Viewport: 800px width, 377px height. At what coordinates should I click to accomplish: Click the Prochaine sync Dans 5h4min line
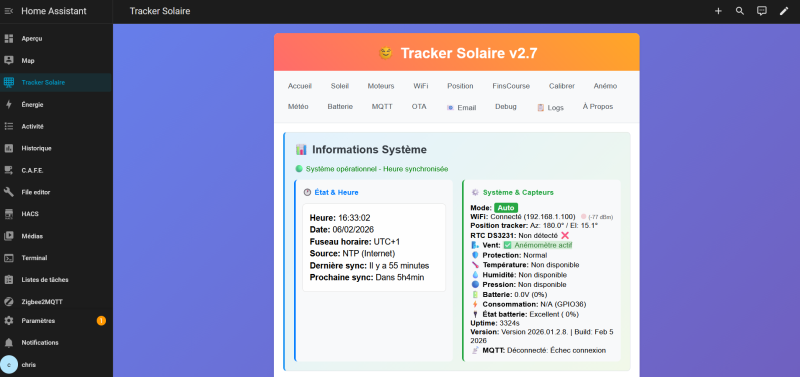[367, 278]
